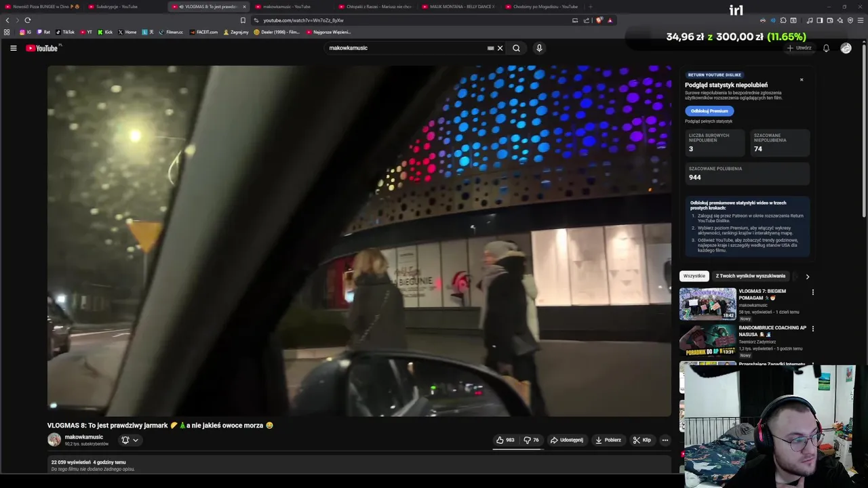Click the YouTube search input field
The image size is (868, 488).
click(406, 48)
